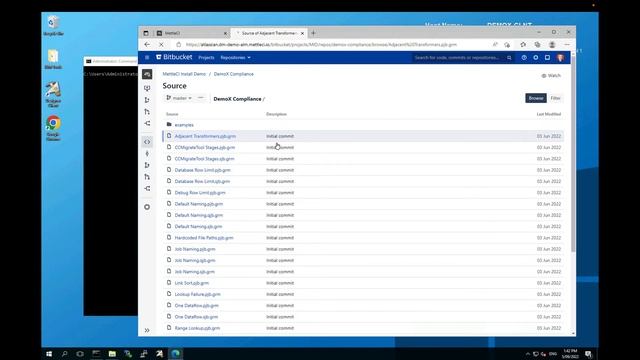Viewport: 640px width, 360px height.
Task: Open Repository settings gear in the sidebar
Action: tap(147, 207)
